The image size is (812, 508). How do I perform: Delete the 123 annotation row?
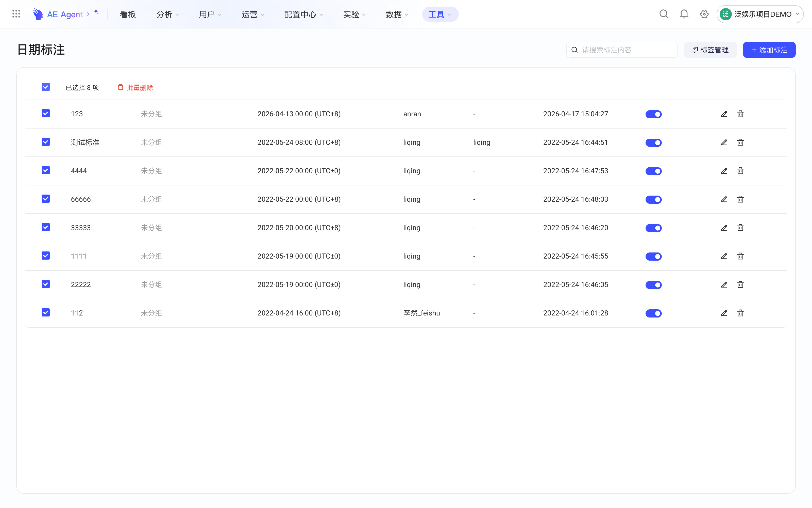740,114
